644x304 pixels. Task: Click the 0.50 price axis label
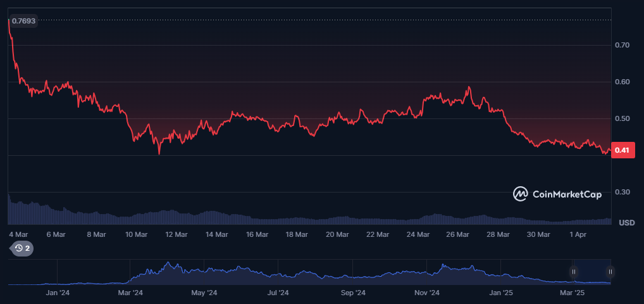click(622, 119)
